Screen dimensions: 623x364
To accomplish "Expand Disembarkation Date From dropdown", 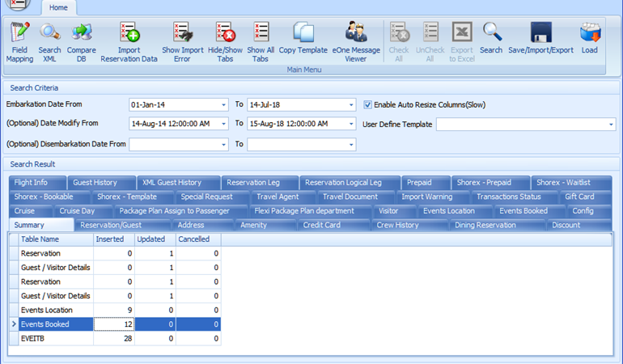I will pyautogui.click(x=223, y=145).
